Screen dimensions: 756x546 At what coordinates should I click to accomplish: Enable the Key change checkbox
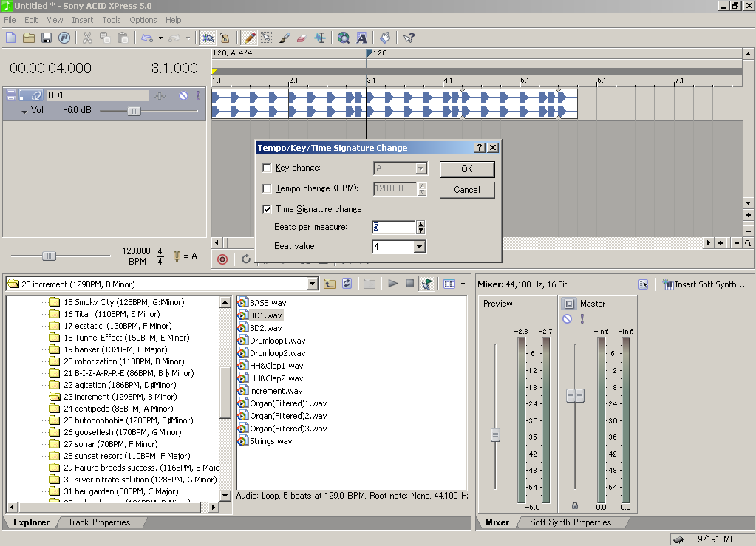pos(267,168)
